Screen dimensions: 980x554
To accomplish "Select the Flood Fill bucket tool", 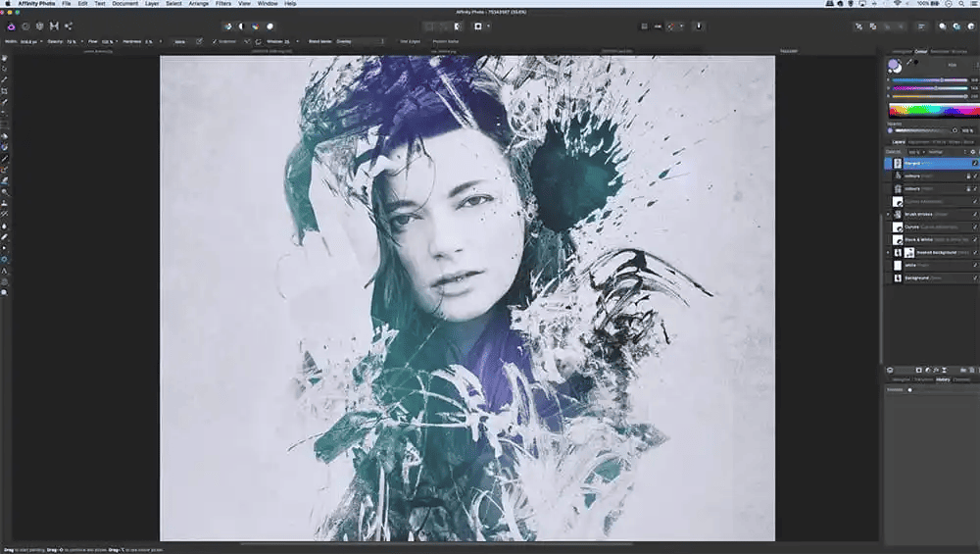I will [x=4, y=136].
